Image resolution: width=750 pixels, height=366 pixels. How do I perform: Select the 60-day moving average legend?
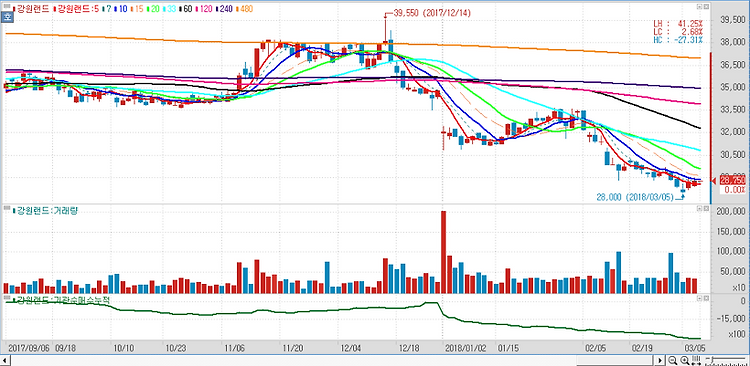click(x=186, y=9)
